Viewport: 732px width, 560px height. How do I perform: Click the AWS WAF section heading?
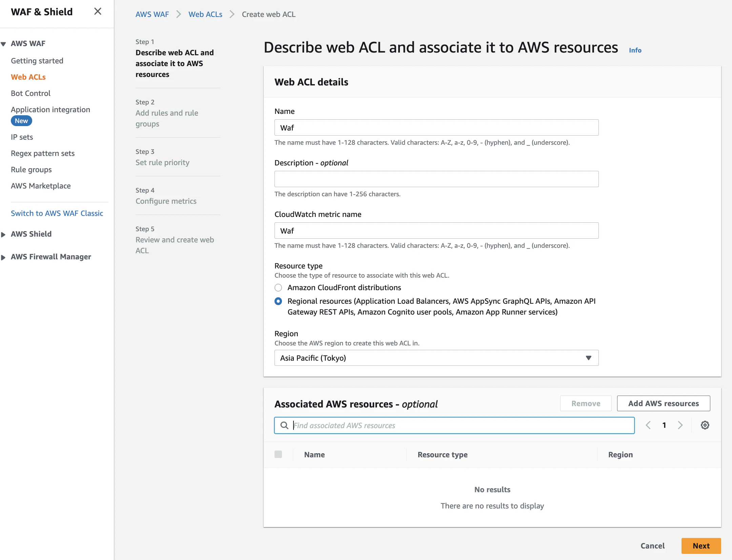28,43
